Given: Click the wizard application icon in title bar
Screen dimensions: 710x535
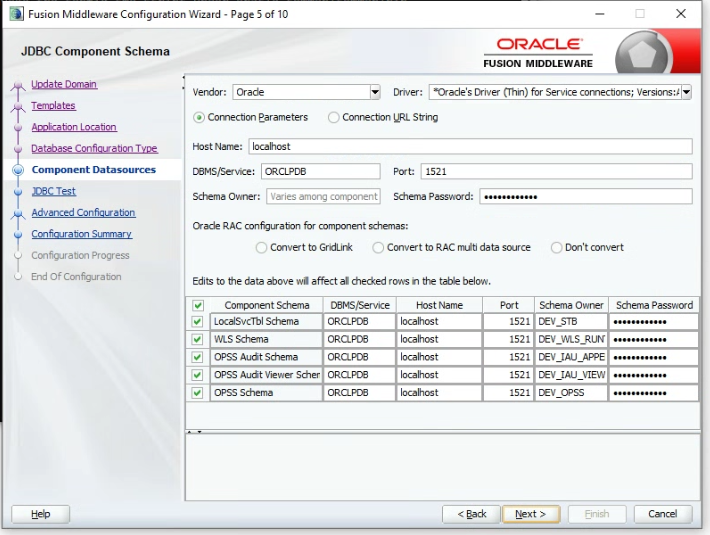Looking at the screenshot, I should pos(16,14).
